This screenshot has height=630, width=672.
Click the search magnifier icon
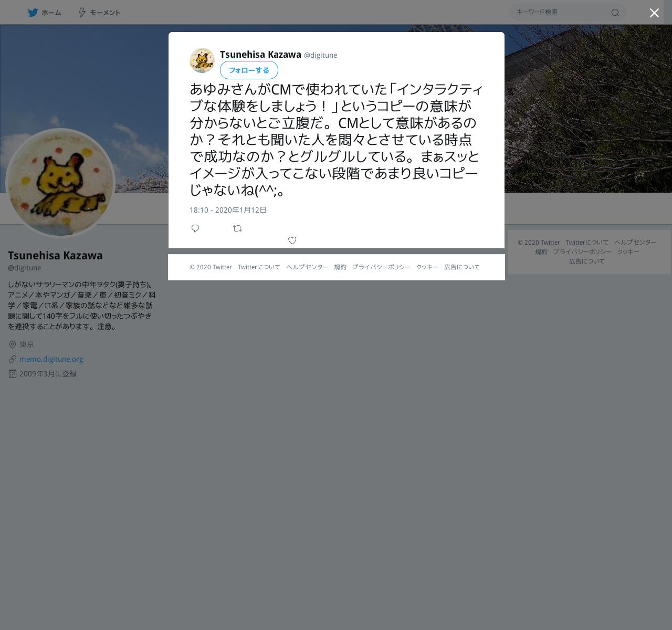pyautogui.click(x=615, y=13)
